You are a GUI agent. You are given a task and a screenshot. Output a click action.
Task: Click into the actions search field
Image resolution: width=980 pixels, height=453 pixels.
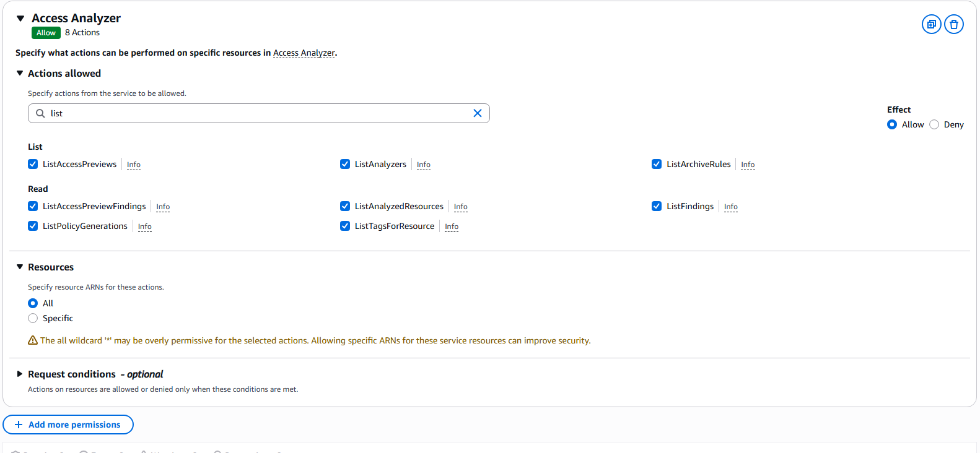259,113
